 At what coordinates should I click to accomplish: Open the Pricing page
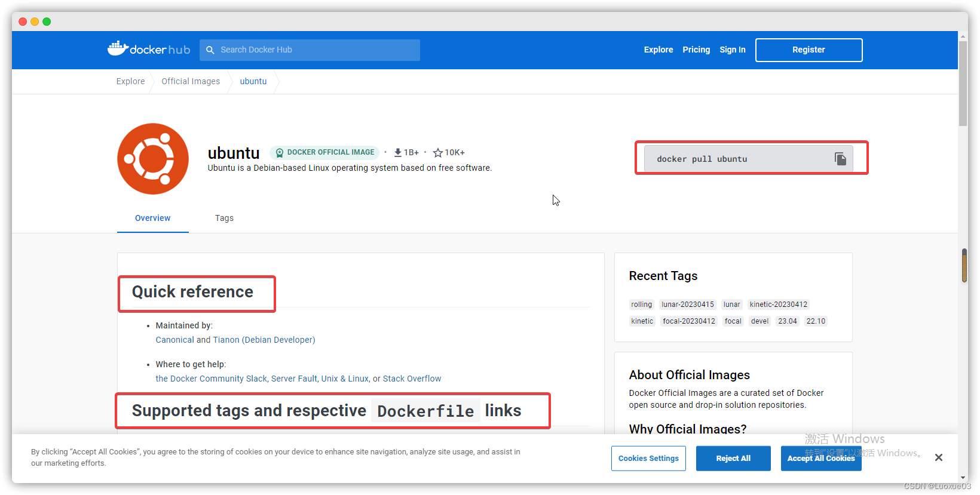pyautogui.click(x=696, y=50)
